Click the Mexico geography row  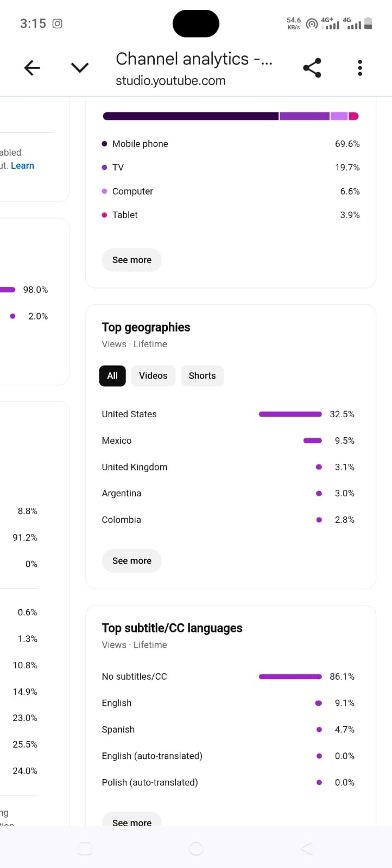[228, 441]
